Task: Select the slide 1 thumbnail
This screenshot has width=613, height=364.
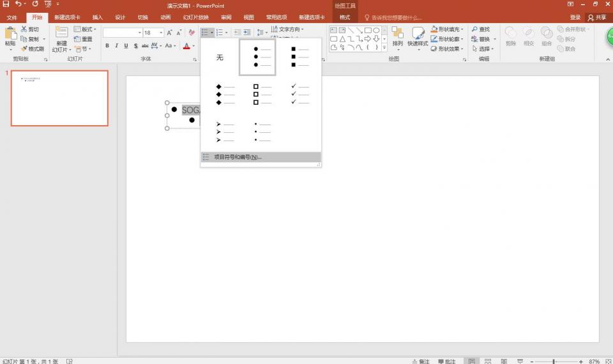Action: coord(59,98)
